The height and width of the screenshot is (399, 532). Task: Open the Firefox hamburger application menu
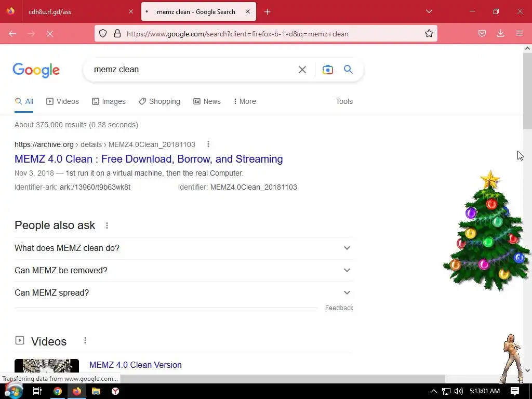pos(520,33)
